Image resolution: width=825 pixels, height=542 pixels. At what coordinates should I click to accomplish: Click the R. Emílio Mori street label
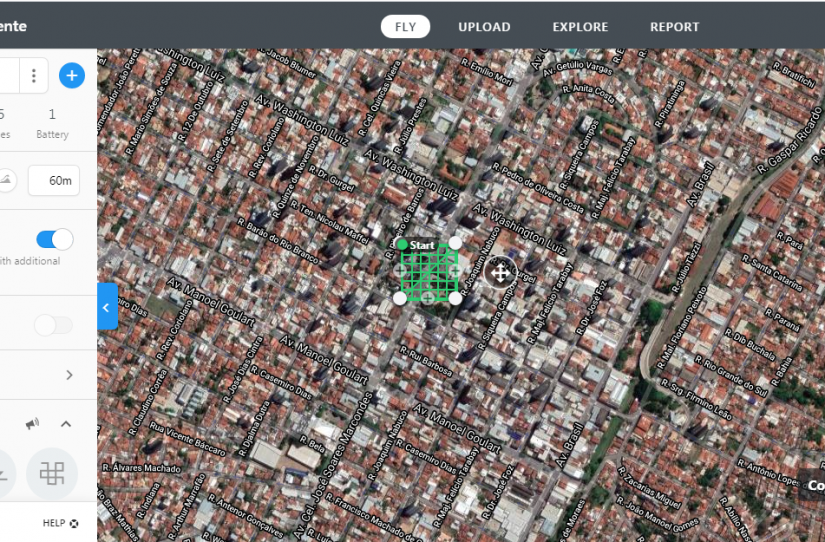tap(487, 72)
